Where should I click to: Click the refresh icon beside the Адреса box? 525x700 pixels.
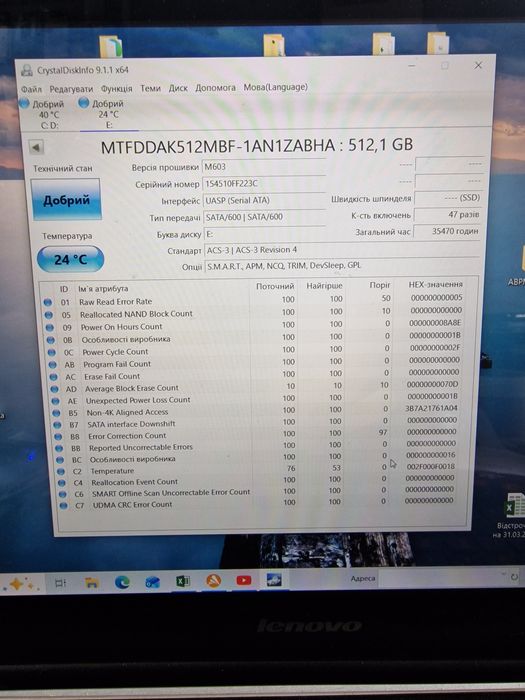pos(514,577)
